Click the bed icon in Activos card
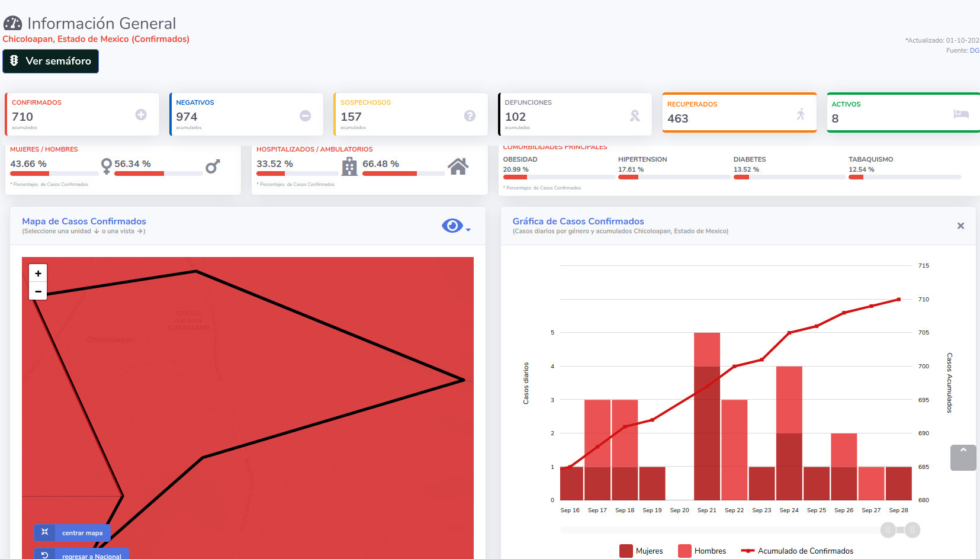The image size is (980, 559). click(961, 114)
